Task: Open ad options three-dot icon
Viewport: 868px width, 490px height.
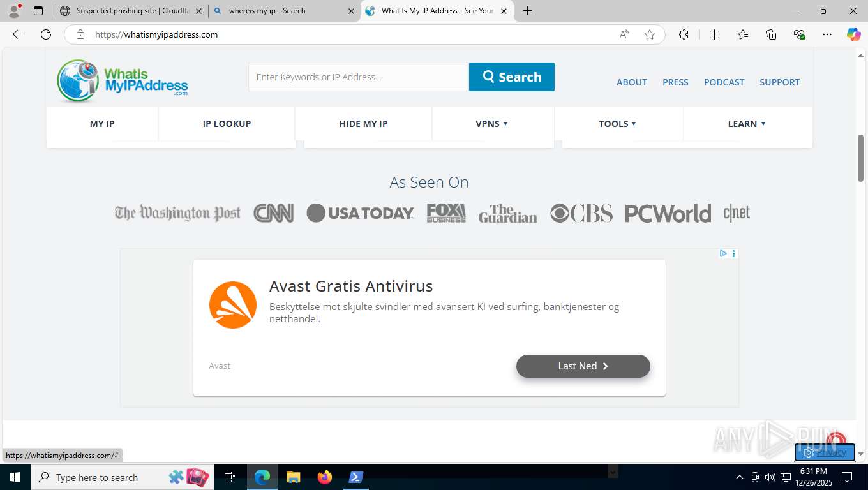Action: [x=733, y=253]
